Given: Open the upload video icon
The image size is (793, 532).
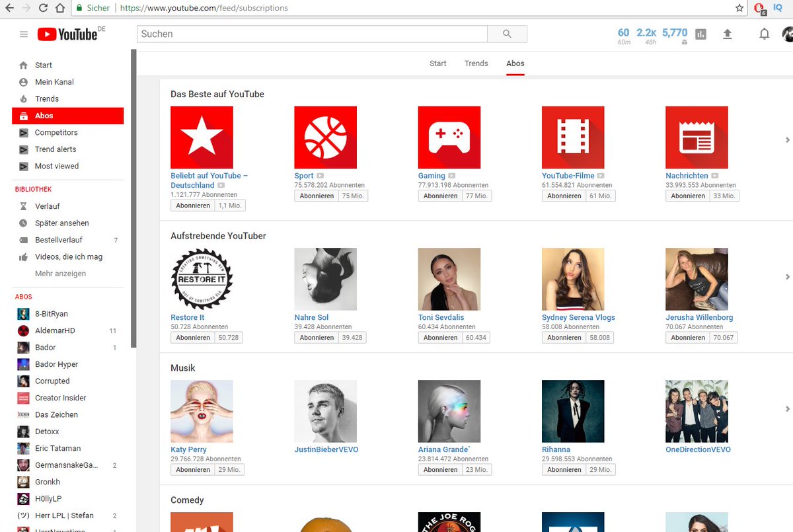Looking at the screenshot, I should click(728, 34).
